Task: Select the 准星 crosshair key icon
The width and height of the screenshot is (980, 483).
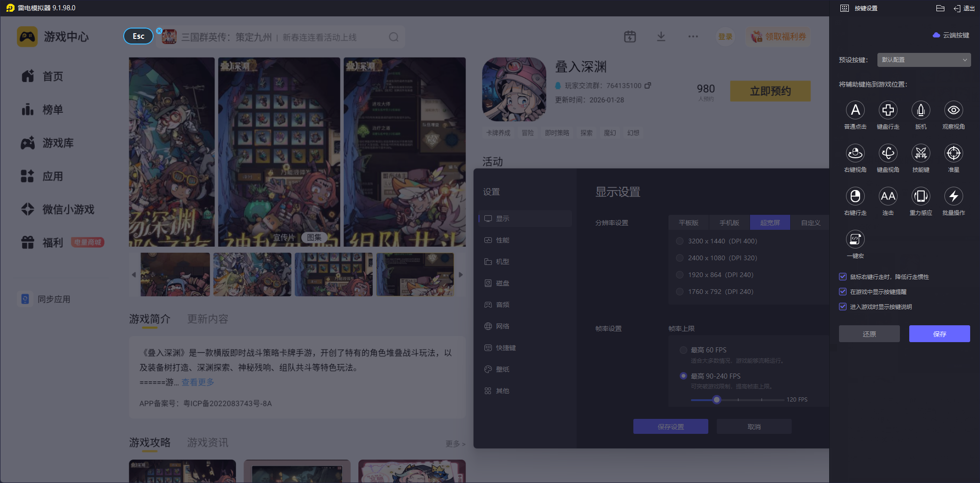Action: (x=954, y=153)
